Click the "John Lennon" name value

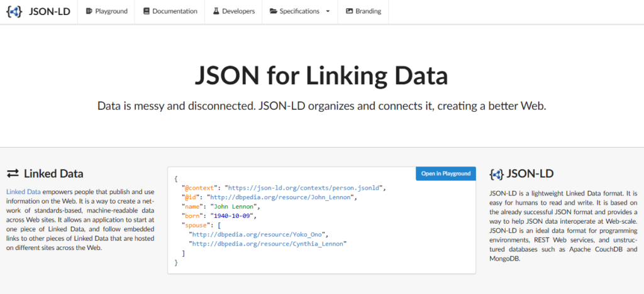click(x=234, y=207)
